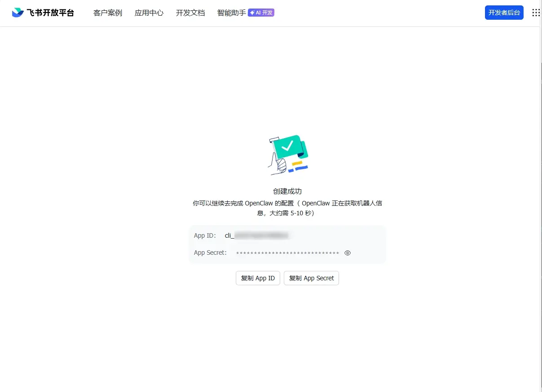Open the app grid icon top right

(x=535, y=13)
